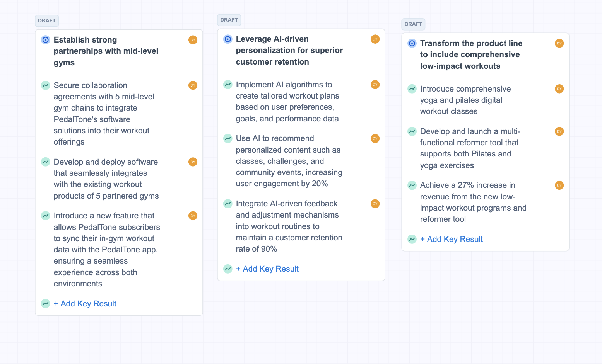Click key result icon for 'Achieve a 27% increase'
The image size is (602, 364).
pyautogui.click(x=412, y=185)
